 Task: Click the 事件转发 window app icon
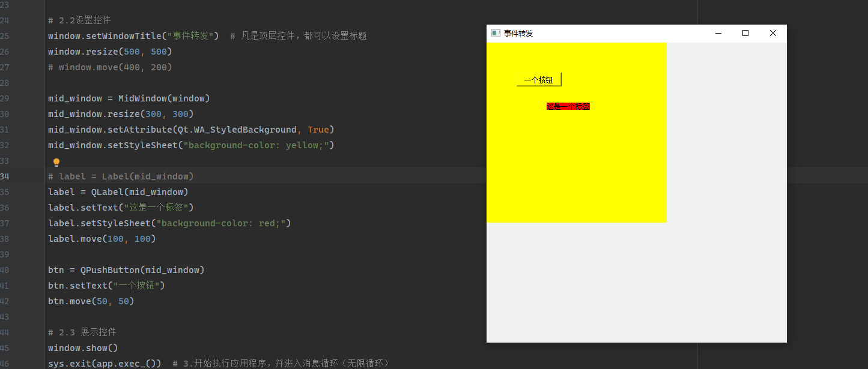(496, 33)
